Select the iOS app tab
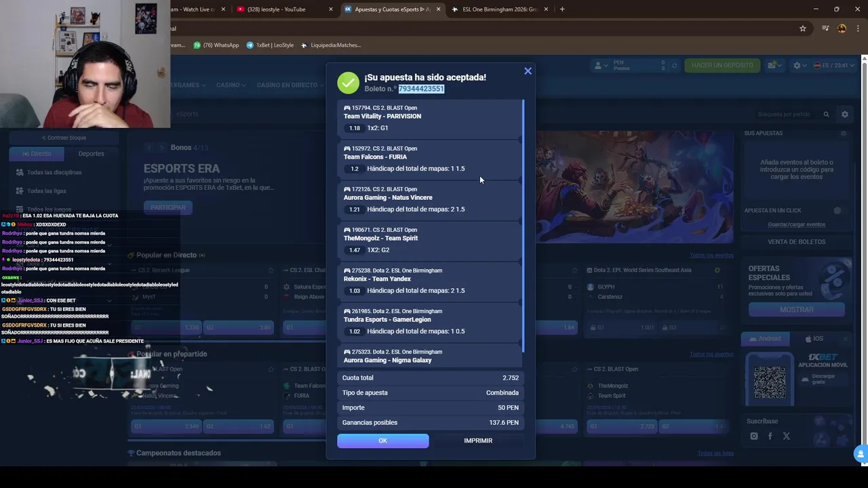The image size is (868, 488). (x=814, y=339)
